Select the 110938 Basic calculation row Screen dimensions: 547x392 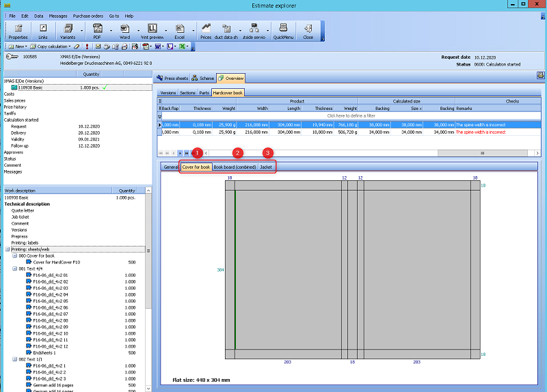(x=77, y=87)
